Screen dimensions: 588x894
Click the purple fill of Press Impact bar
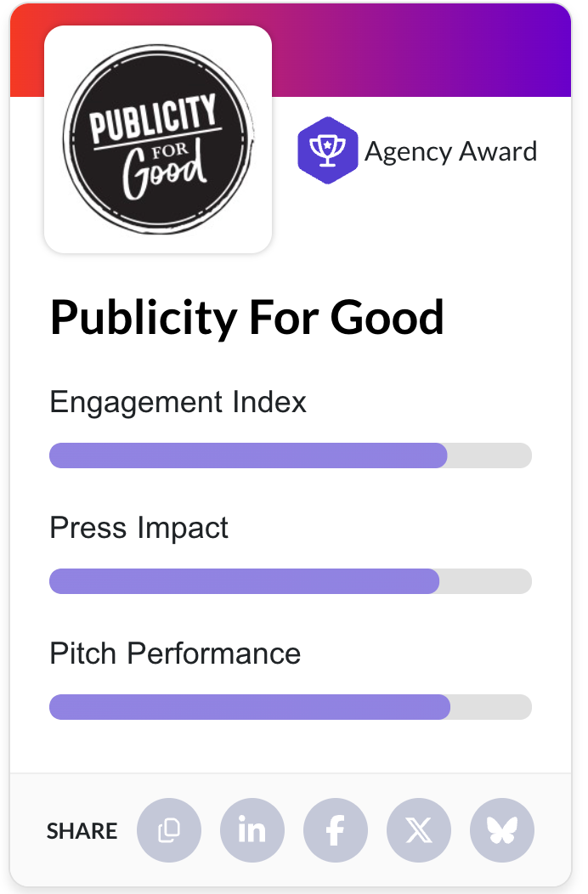(245, 581)
